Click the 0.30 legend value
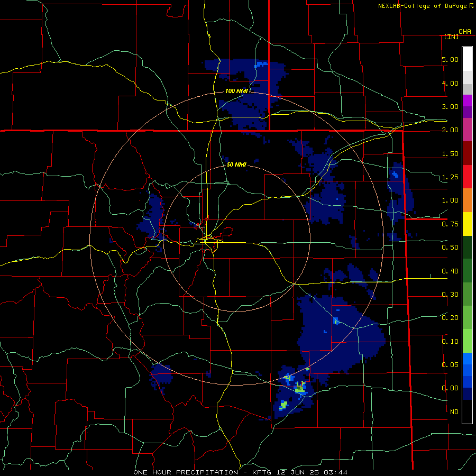The height and width of the screenshot is (476, 476). [x=450, y=295]
